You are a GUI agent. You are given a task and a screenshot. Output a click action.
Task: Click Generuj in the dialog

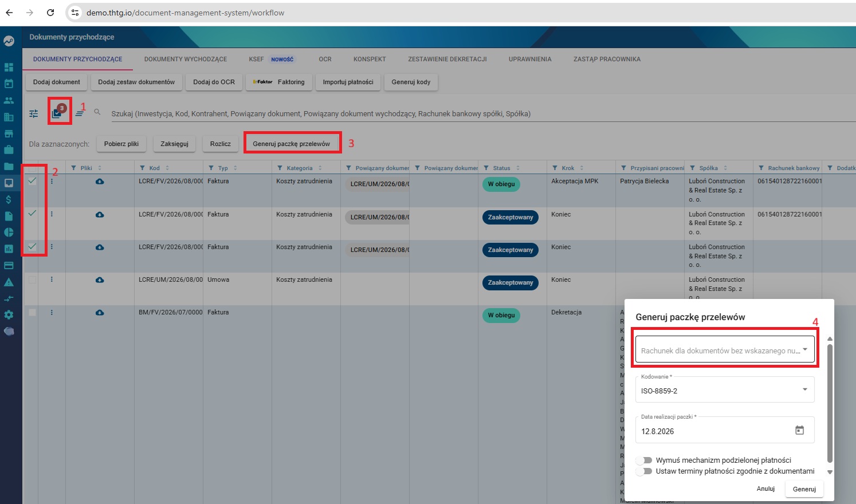click(804, 489)
